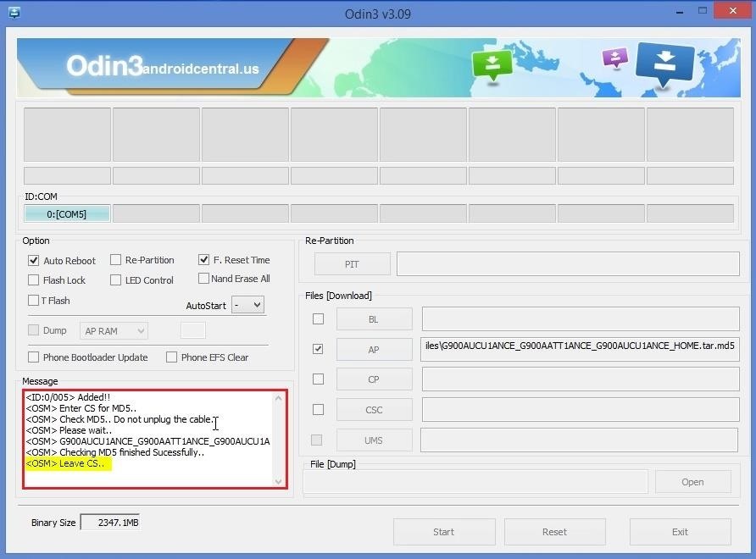This screenshot has width=756, height=559.
Task: Click the green download bubble in banner
Action: pyautogui.click(x=492, y=65)
